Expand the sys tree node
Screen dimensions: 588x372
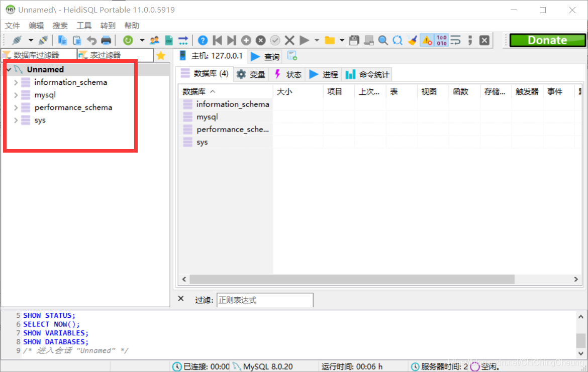16,120
